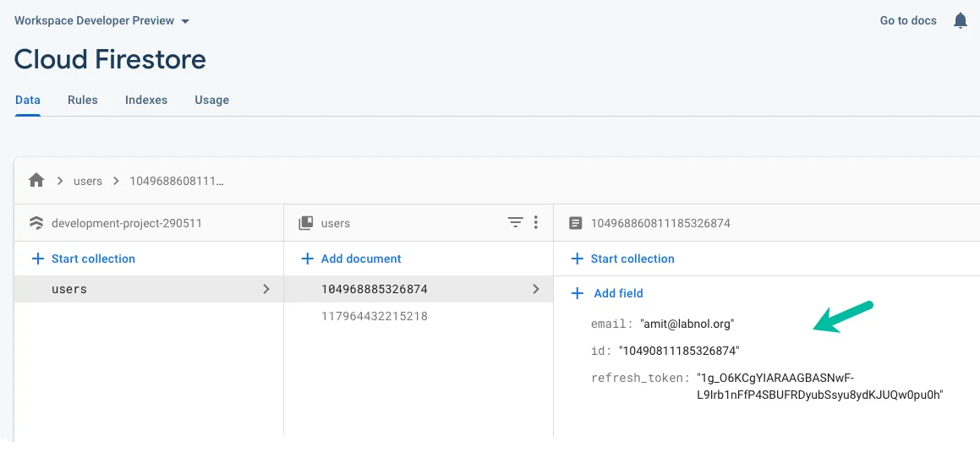The image size is (980, 463).
Task: Click the plus icon of Start collection in project column
Action: click(x=37, y=259)
